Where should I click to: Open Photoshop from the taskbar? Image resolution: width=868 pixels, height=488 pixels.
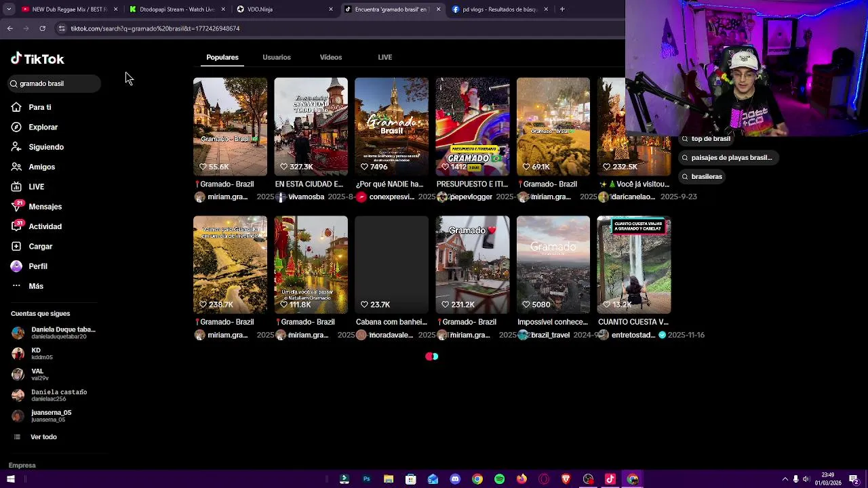pos(366,479)
